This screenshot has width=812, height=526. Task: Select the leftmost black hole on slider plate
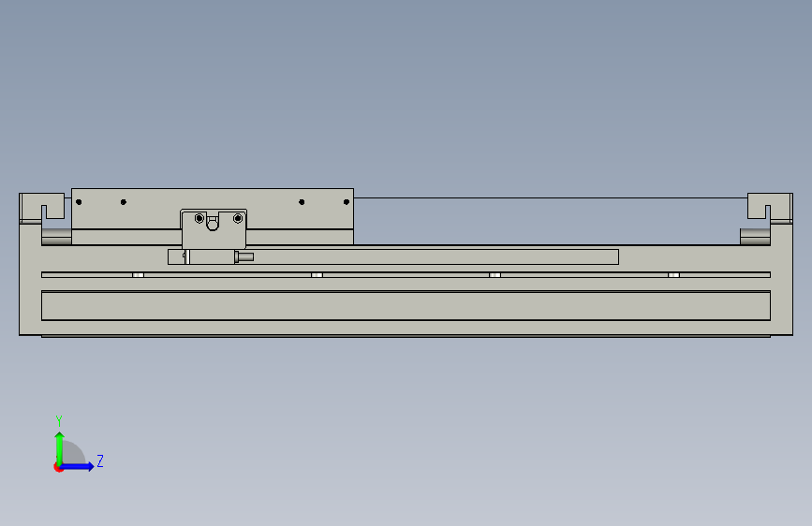[79, 202]
